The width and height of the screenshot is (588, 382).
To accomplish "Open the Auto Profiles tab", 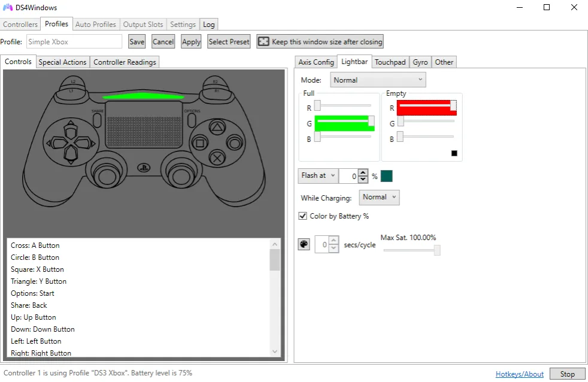I will pyautogui.click(x=95, y=25).
